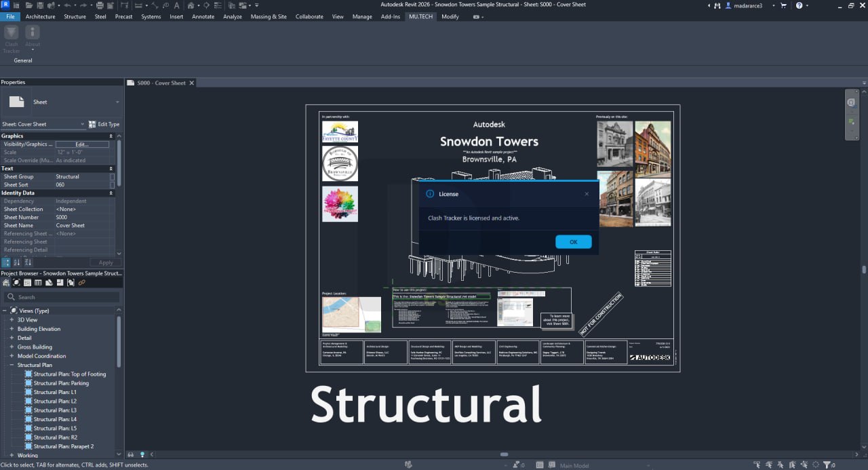Screen dimensions: 868x470
Task: Switch to the Add-Ins ribbon tab
Action: pyautogui.click(x=391, y=16)
